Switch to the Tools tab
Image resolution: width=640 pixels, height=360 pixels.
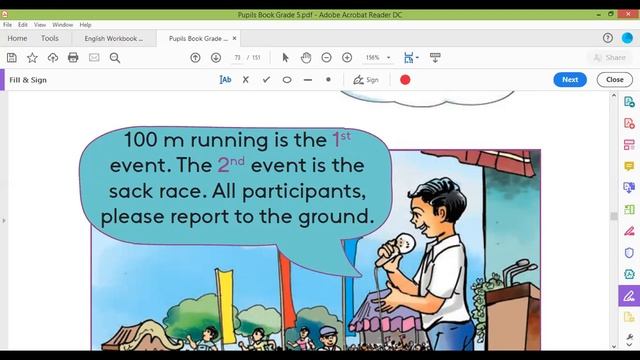point(50,38)
